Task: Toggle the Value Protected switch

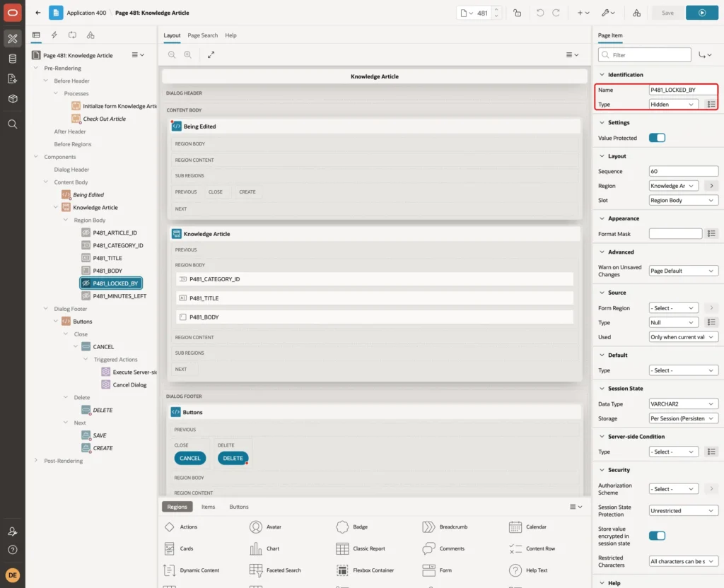Action: [657, 138]
